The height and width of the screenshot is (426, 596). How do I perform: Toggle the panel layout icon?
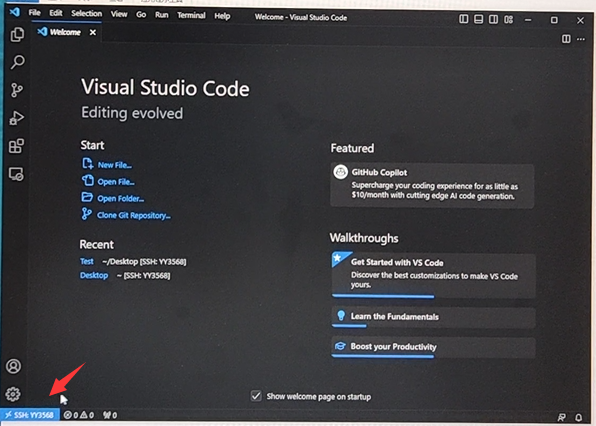coord(479,19)
